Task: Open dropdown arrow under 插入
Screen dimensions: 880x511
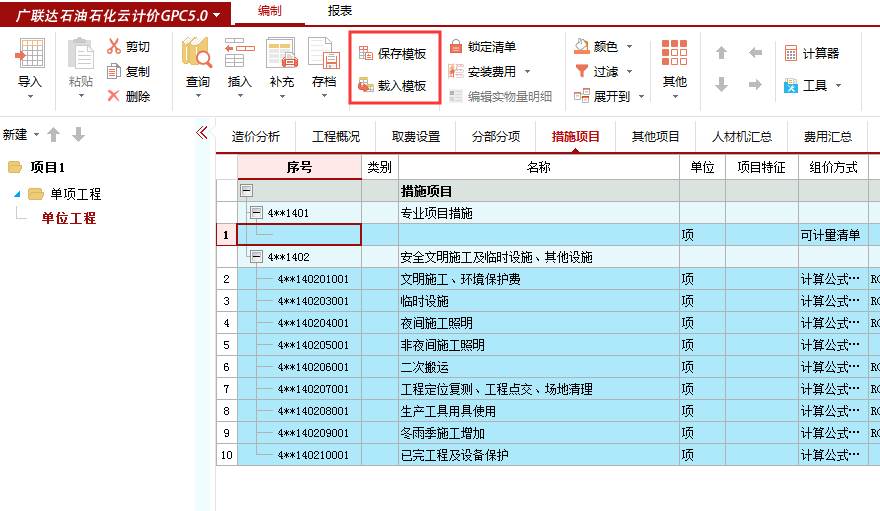Action: pos(240,96)
